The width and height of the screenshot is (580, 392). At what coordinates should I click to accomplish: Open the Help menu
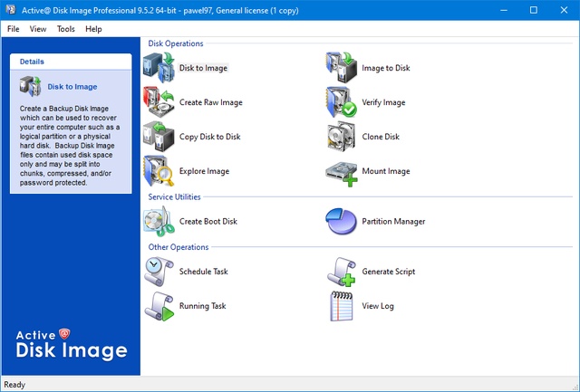93,29
